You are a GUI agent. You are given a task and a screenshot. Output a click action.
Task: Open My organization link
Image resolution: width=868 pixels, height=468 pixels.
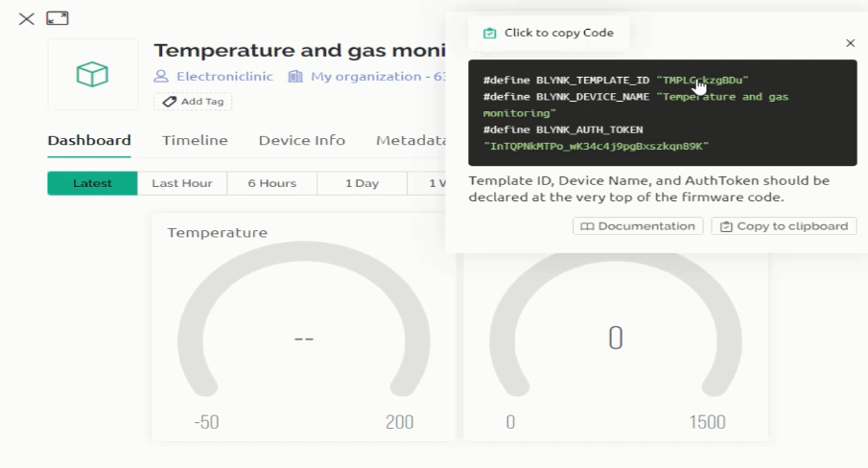point(378,77)
